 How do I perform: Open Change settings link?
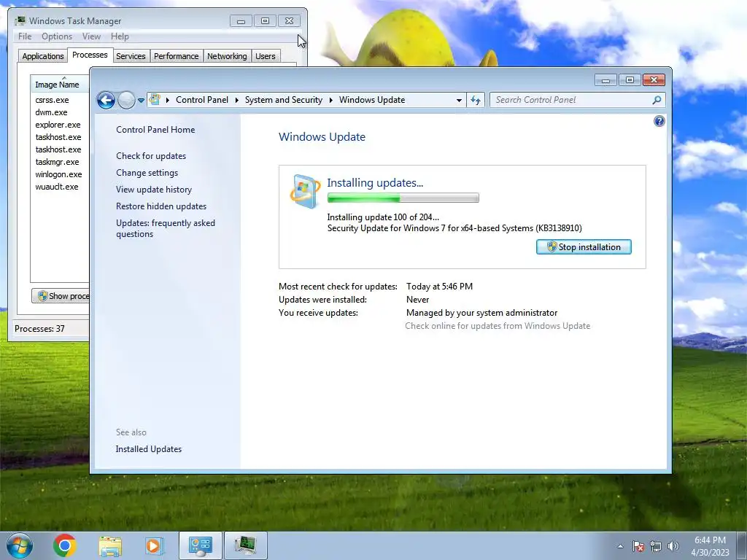tap(147, 173)
